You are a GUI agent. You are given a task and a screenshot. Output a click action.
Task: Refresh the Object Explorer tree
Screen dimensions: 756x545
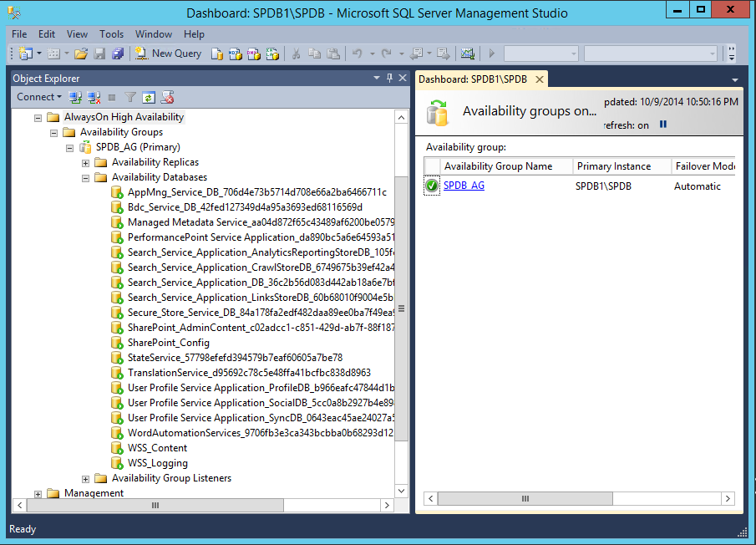click(x=149, y=98)
